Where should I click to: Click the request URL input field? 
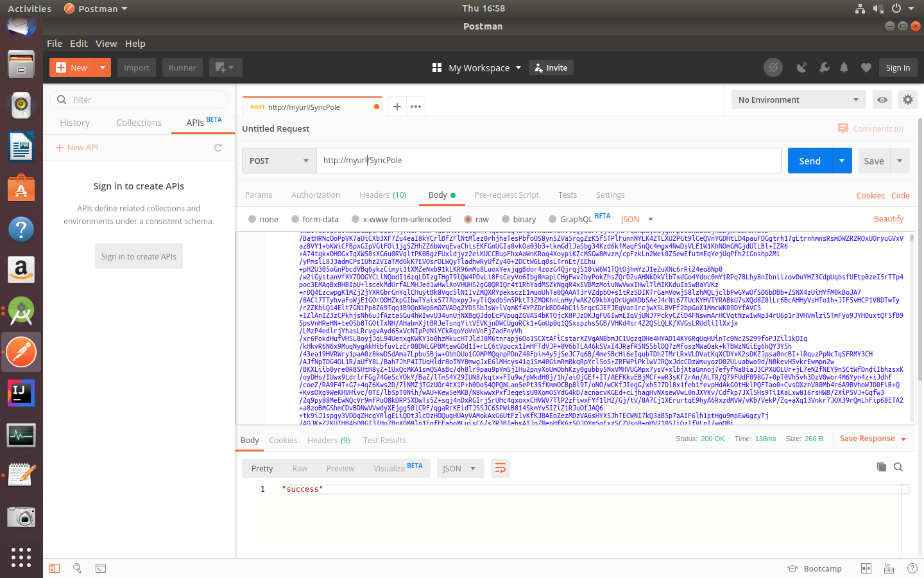click(x=549, y=161)
